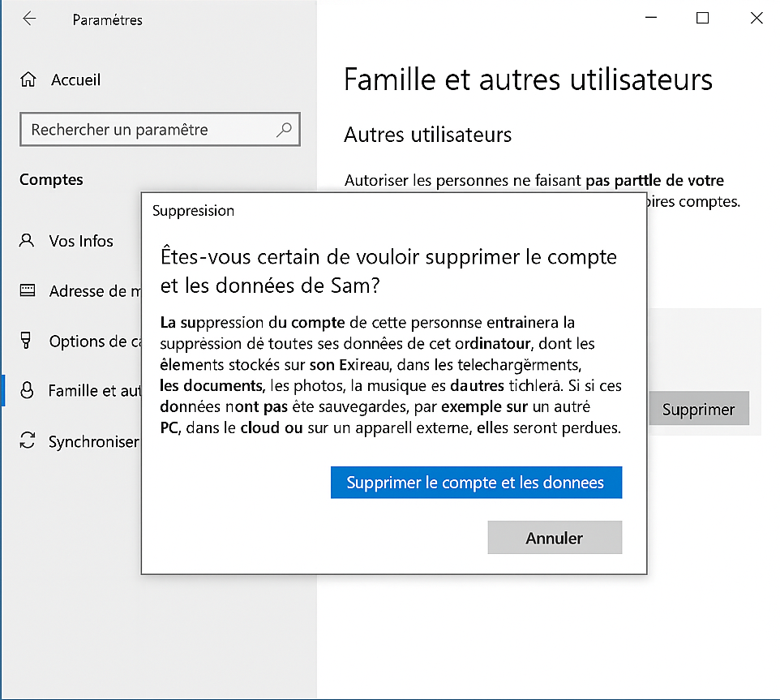Open Synchroniser settings entry
Screen dimensions: 780x700
pyautogui.click(x=94, y=441)
